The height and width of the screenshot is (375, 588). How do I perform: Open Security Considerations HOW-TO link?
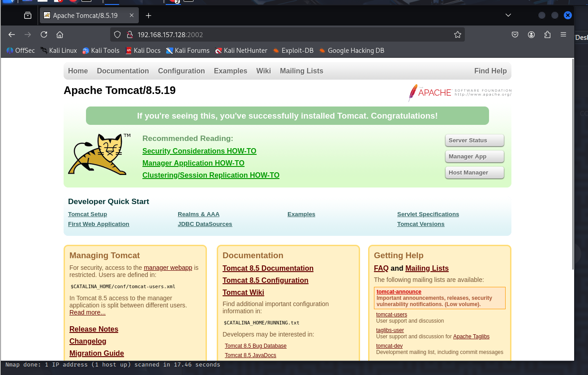click(199, 151)
